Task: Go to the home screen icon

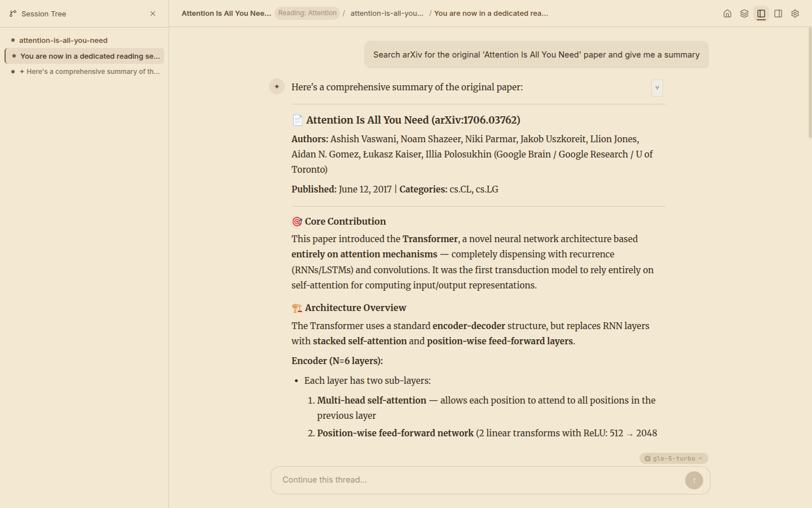Action: (x=727, y=14)
